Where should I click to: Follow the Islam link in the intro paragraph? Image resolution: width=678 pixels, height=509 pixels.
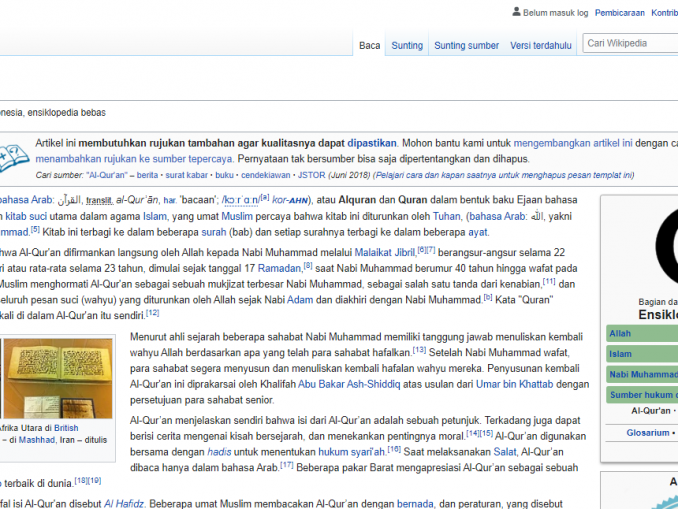155,216
